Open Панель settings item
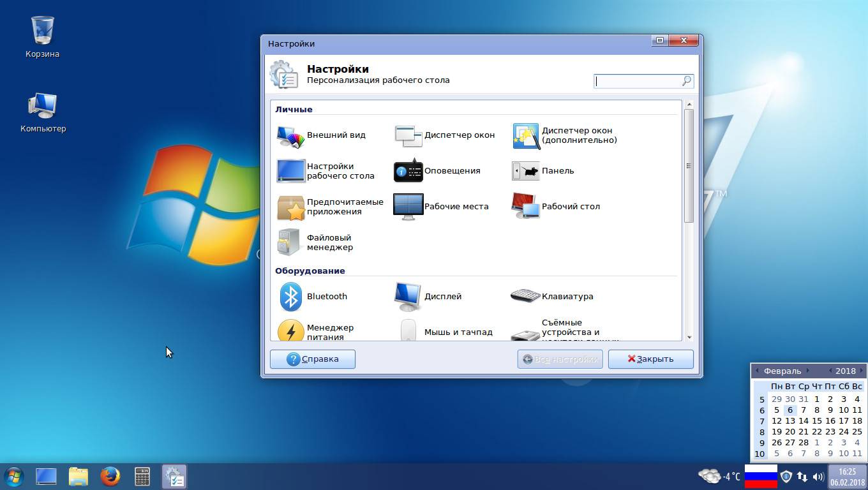 tap(544, 171)
